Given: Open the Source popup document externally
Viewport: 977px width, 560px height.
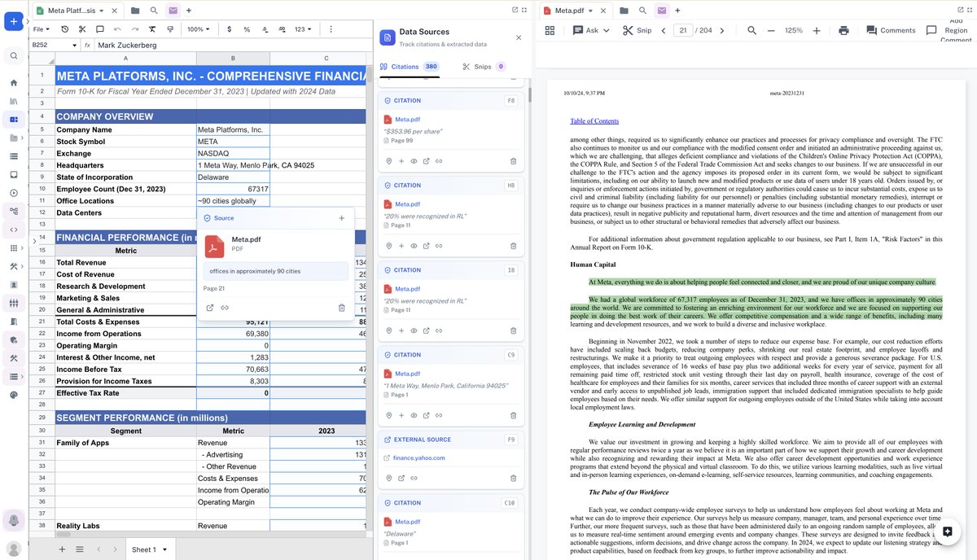Looking at the screenshot, I should [209, 308].
